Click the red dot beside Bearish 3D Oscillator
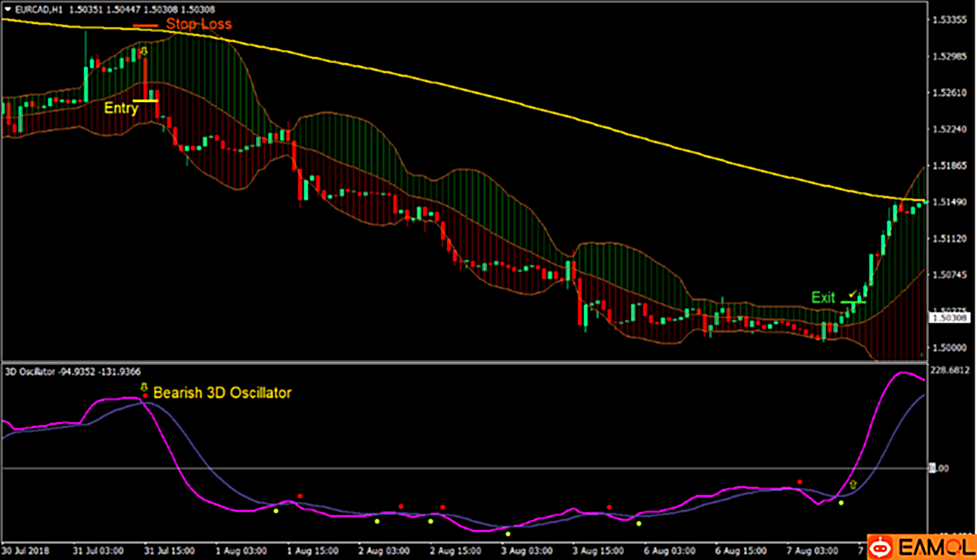This screenshot has width=977, height=560. [x=145, y=396]
